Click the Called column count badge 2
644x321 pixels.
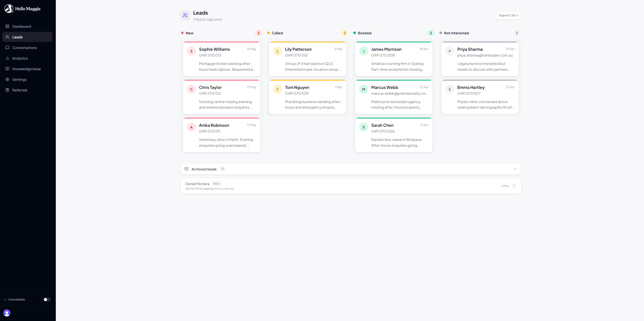coord(344,33)
